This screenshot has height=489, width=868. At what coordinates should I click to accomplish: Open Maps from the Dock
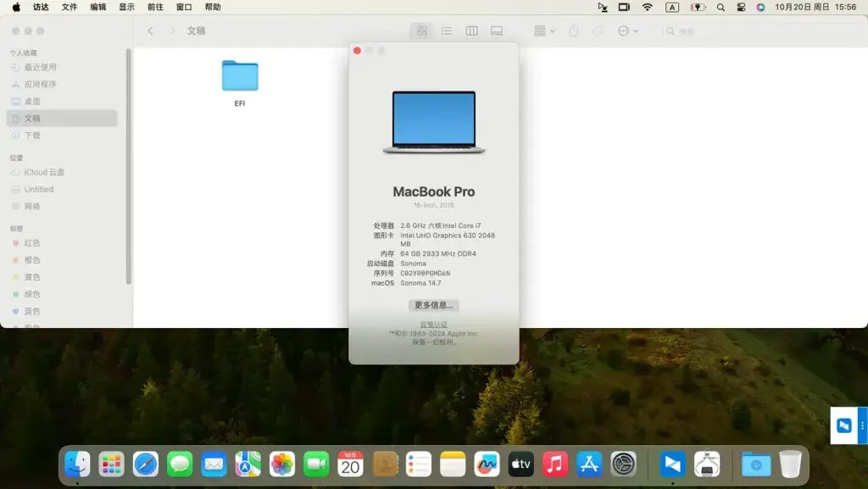coord(248,464)
